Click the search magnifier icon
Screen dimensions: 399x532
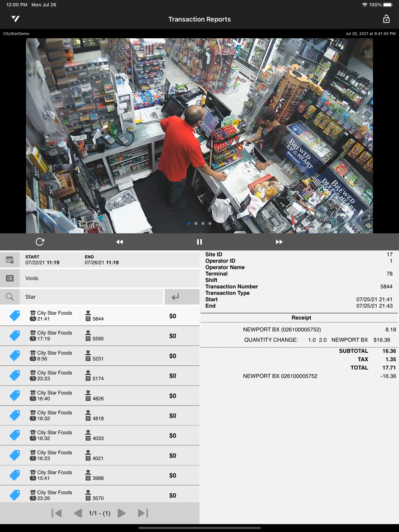pos(10,297)
